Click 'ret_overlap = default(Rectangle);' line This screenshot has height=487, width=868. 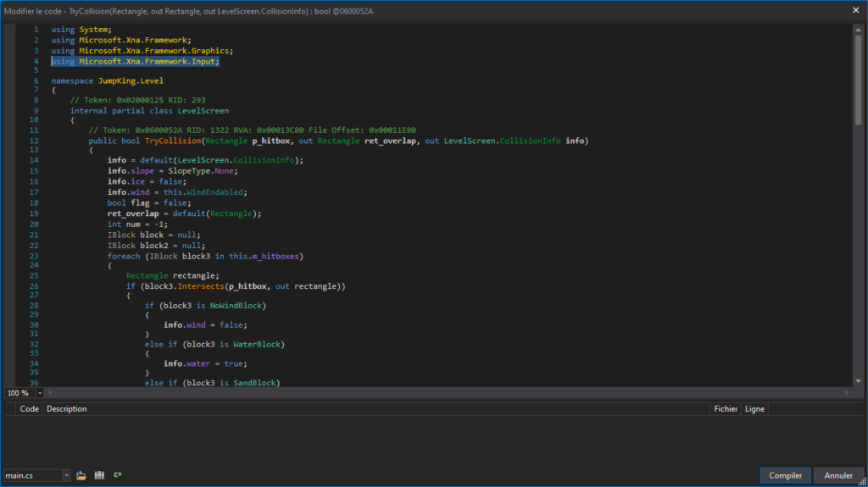tap(184, 213)
